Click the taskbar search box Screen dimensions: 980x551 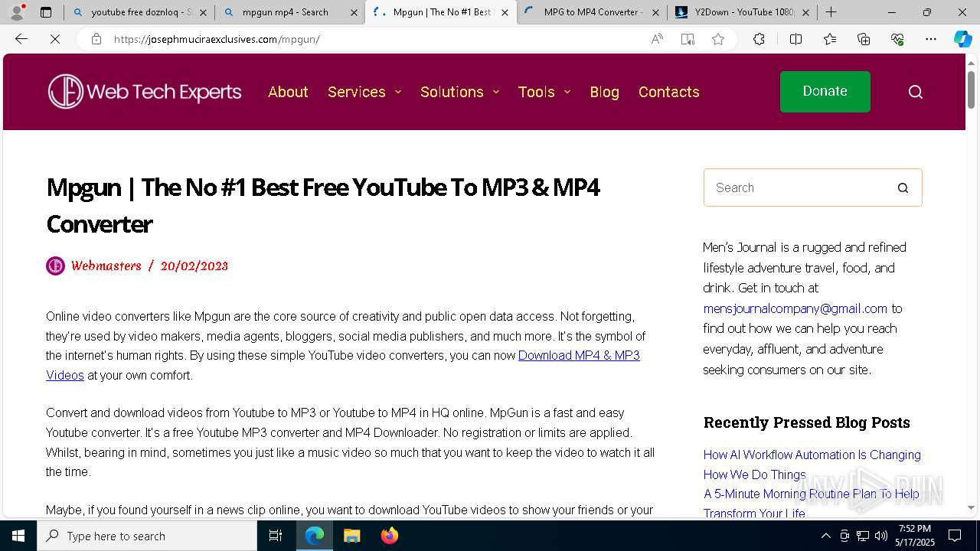(x=147, y=536)
